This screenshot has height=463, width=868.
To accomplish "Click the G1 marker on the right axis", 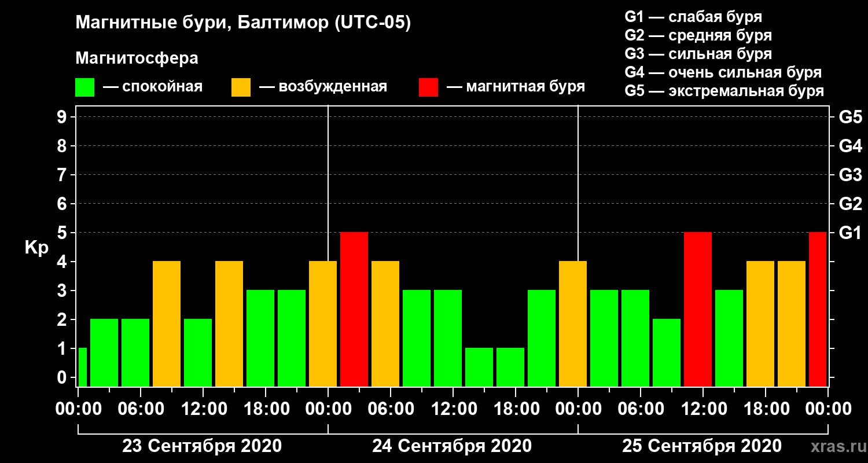I will pos(851,233).
